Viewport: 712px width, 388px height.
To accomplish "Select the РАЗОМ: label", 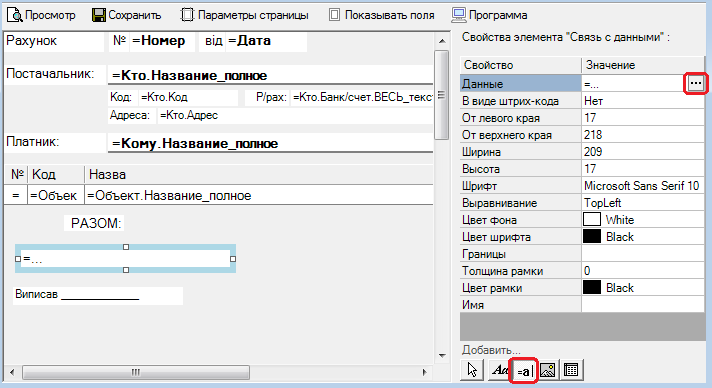I will 94,223.
